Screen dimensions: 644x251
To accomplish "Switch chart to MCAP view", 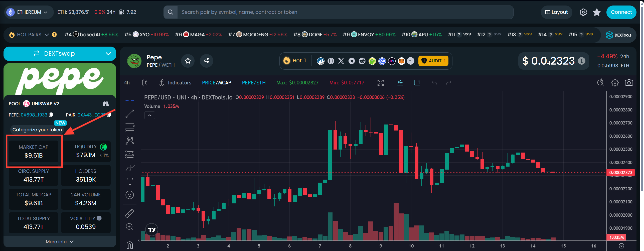I will point(225,83).
